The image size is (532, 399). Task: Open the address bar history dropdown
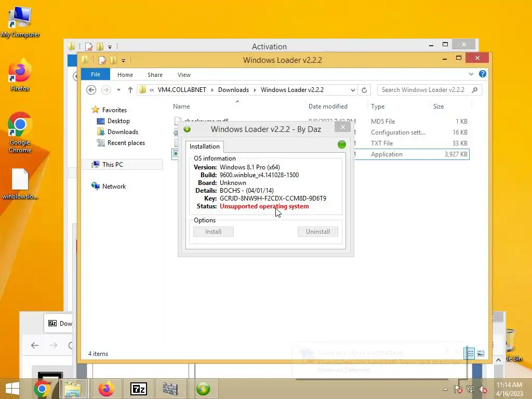pos(353,90)
